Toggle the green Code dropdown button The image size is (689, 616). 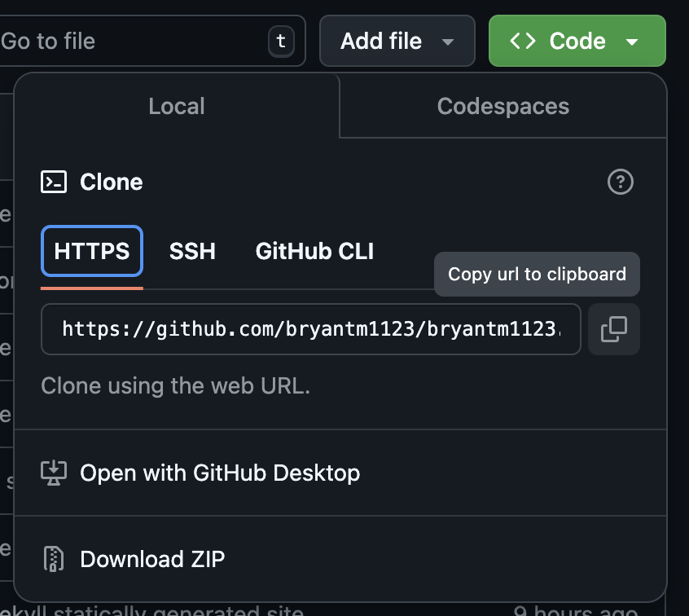[x=577, y=41]
